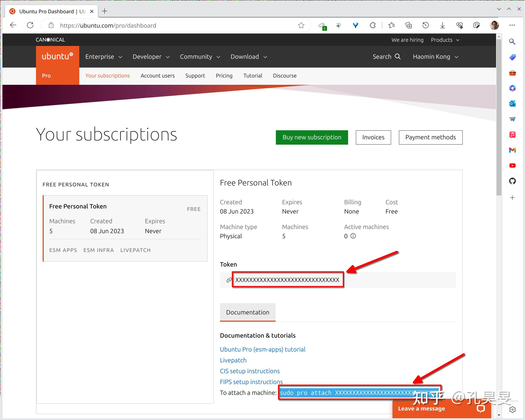525x420 pixels.
Task: Click Buy new subscription button
Action: tap(312, 137)
